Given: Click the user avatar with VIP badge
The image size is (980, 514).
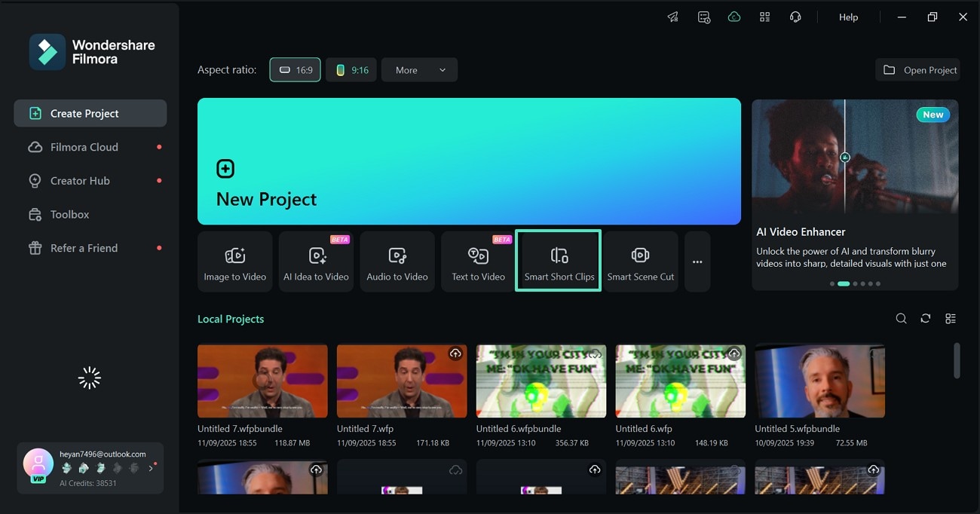Looking at the screenshot, I should click(38, 465).
